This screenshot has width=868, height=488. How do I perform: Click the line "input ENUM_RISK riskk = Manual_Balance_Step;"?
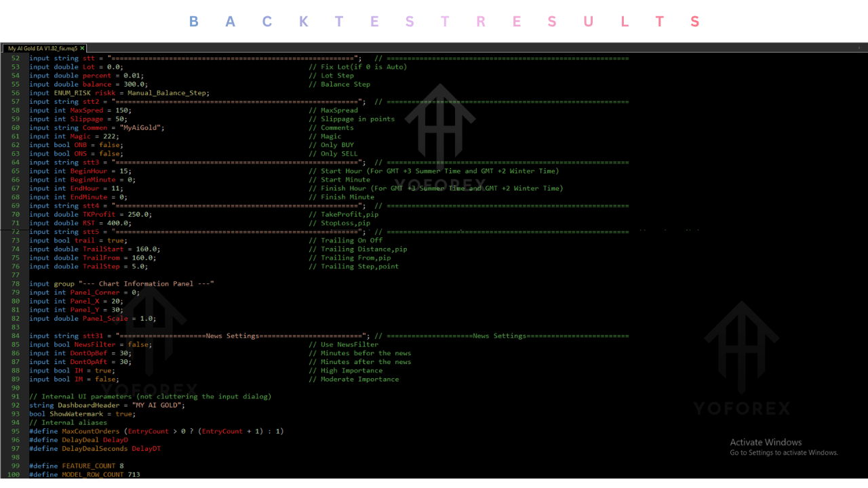coord(119,93)
